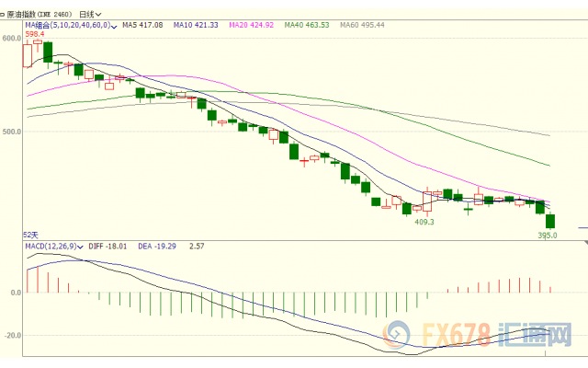Click the -20.0 MACD axis label
The height and width of the screenshot is (368, 588).
coord(13,335)
